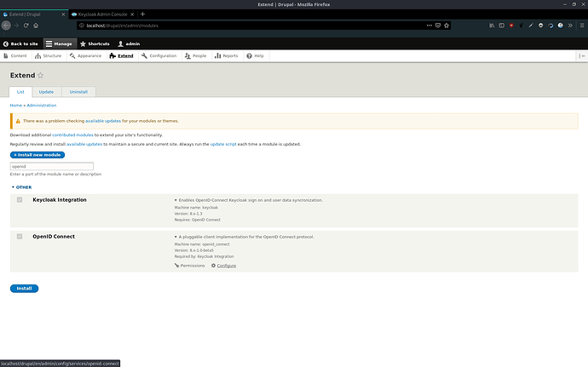Reload the current page
This screenshot has height=367, width=588.
(26, 26)
